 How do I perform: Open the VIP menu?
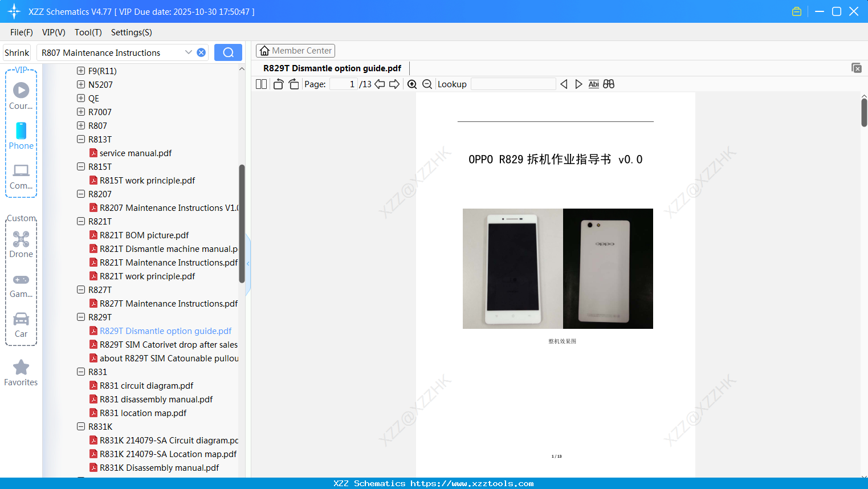pos(53,32)
